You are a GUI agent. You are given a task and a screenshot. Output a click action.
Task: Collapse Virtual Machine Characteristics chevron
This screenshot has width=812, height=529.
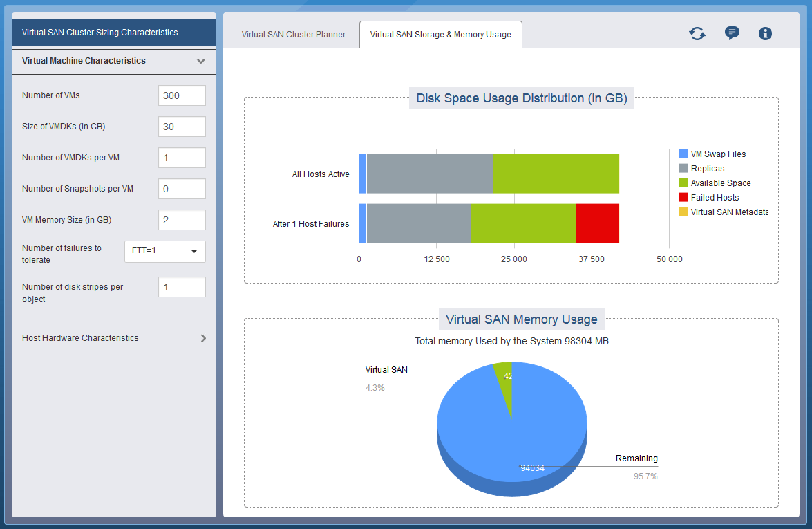(x=201, y=61)
